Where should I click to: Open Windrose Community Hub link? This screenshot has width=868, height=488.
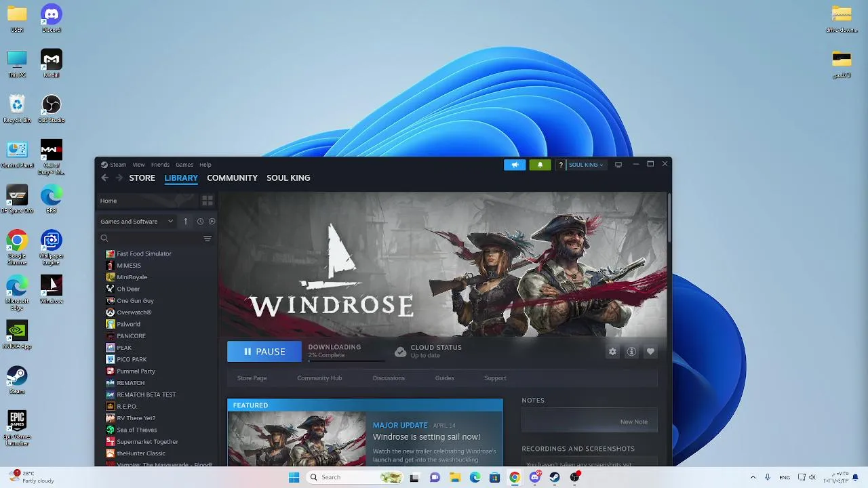point(319,378)
